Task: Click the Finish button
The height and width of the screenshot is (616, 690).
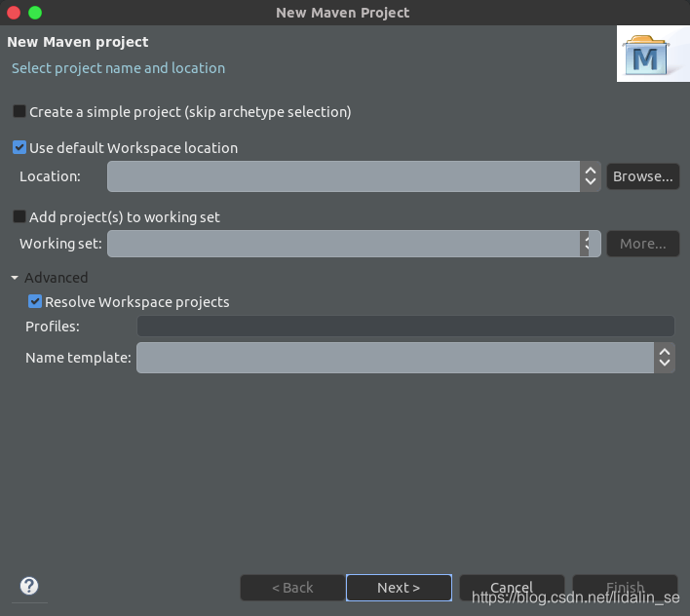Action: 625,588
